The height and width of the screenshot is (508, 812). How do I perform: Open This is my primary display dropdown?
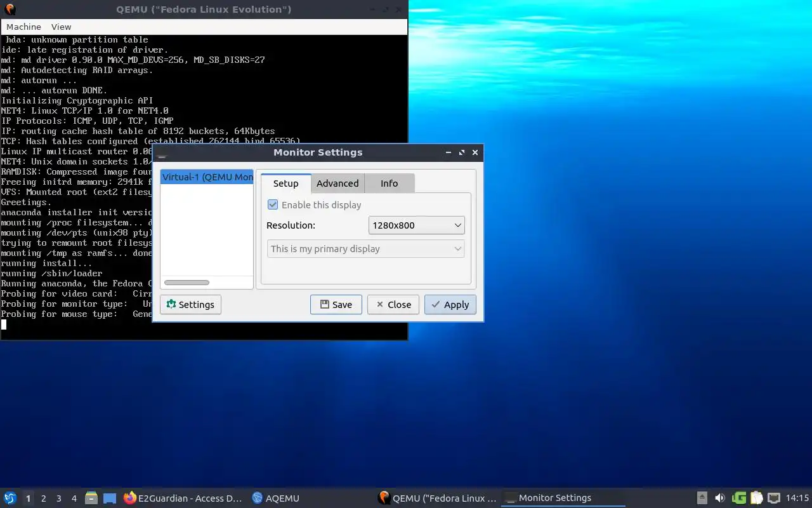[366, 249]
